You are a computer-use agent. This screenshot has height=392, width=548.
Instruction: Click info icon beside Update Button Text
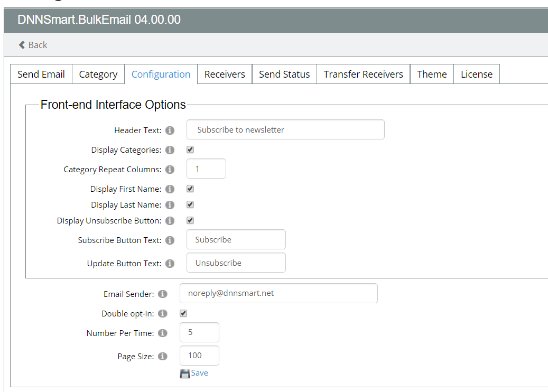pyautogui.click(x=170, y=264)
